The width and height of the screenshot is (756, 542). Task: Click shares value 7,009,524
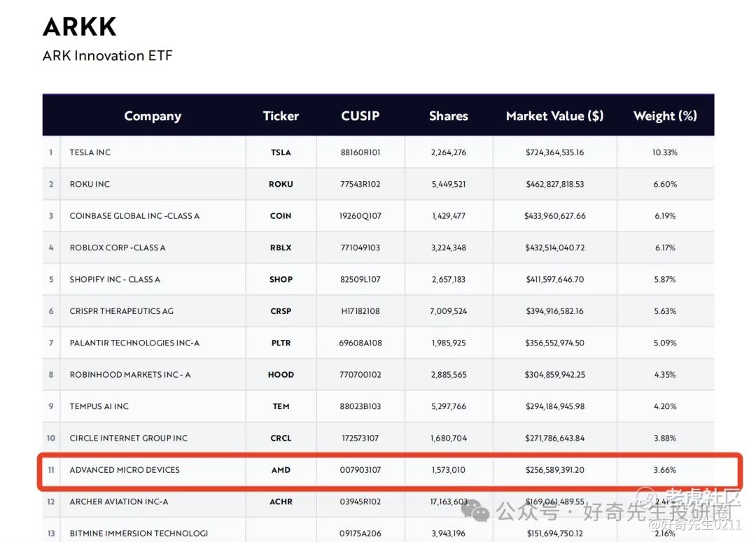click(x=449, y=311)
